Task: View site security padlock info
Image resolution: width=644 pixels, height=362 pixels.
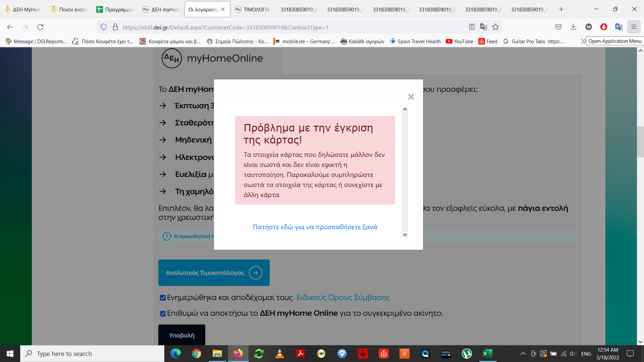Action: [x=115, y=27]
